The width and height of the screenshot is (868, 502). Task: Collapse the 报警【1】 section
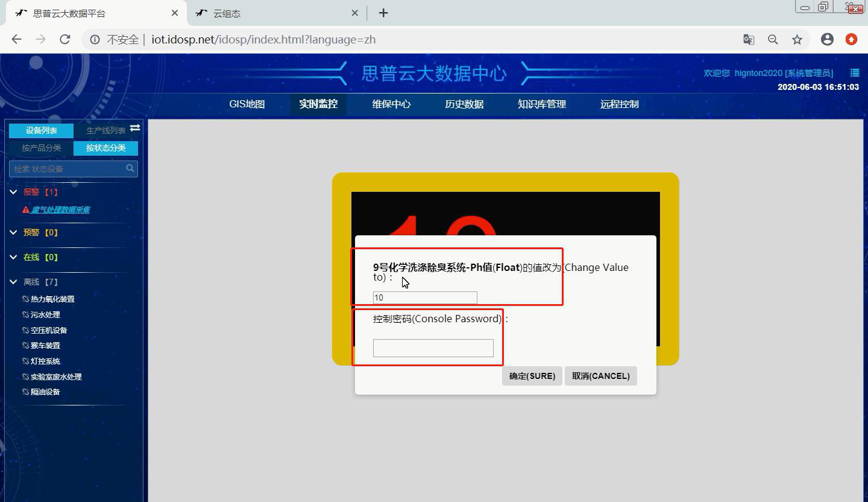(13, 192)
